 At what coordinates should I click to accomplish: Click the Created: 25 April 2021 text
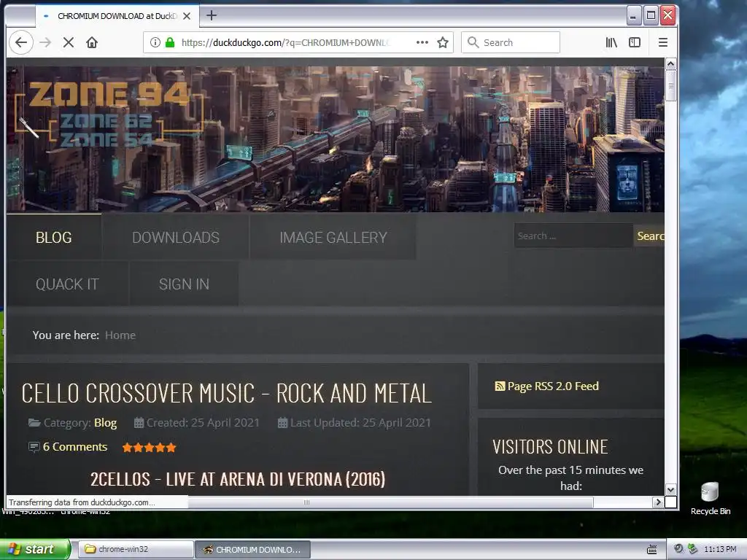(203, 423)
